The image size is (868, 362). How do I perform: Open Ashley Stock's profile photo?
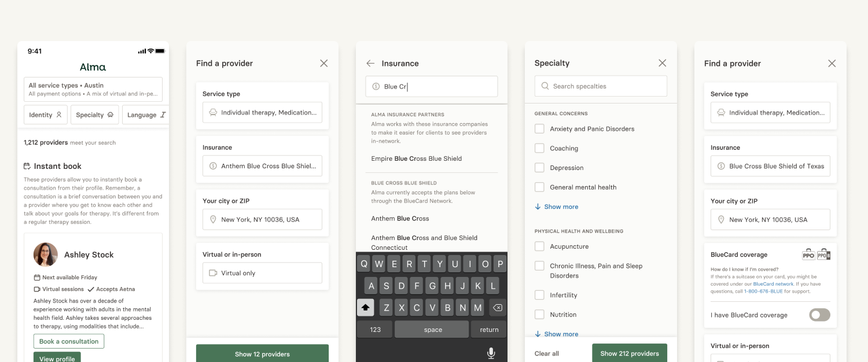tap(46, 254)
